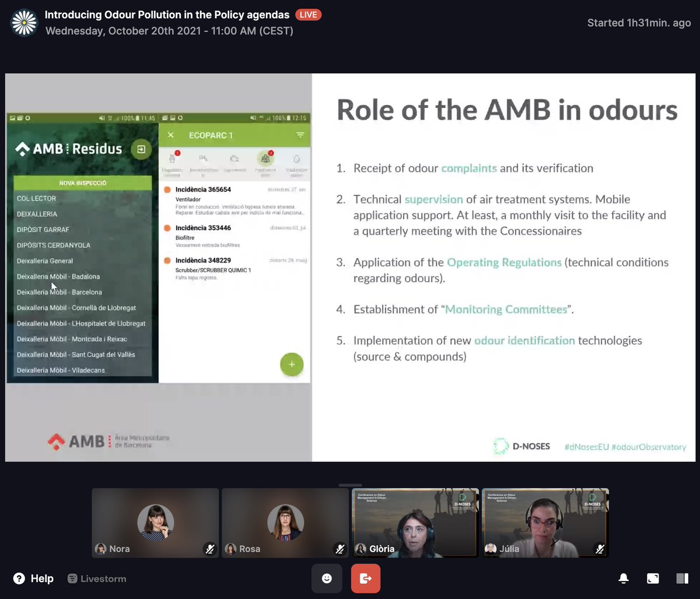
Task: Click the highlighted word supervision on the slide
Action: point(433,199)
